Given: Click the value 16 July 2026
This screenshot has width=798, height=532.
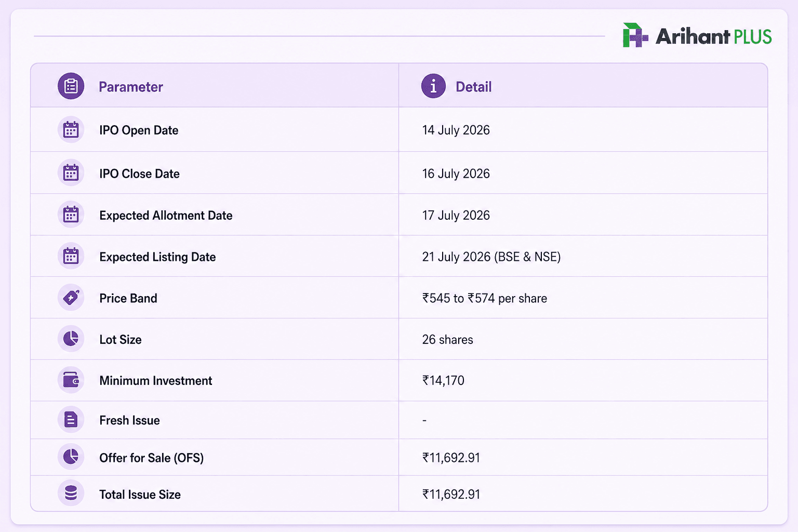Looking at the screenshot, I should pos(456,174).
